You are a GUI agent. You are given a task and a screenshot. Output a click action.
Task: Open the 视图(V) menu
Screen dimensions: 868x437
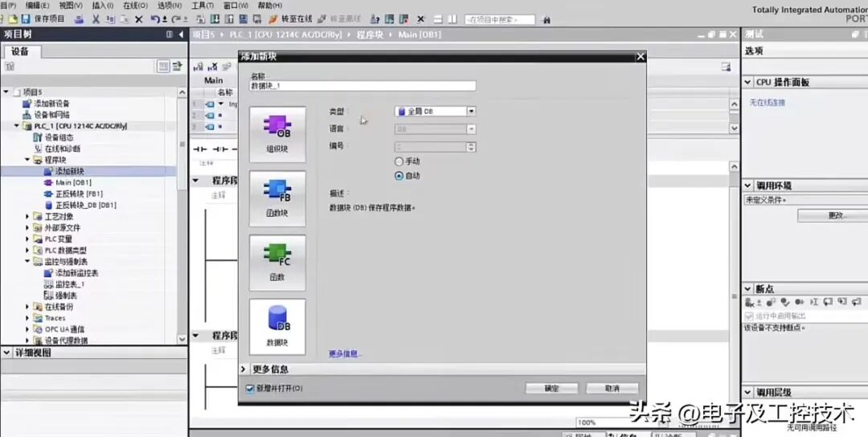click(70, 6)
